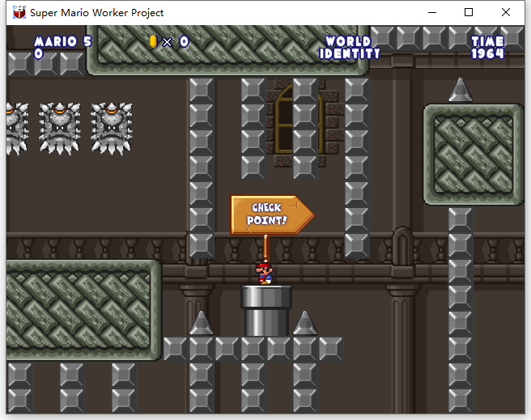The height and width of the screenshot is (420, 531).
Task: Click the orange Check Point arrow sign
Action: click(x=273, y=214)
